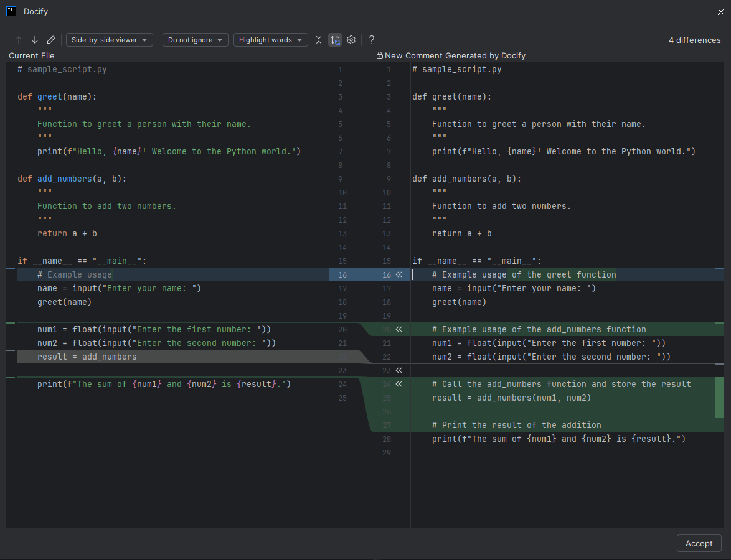731x560 pixels.
Task: Apply change arrow at line 23
Action: [399, 370]
